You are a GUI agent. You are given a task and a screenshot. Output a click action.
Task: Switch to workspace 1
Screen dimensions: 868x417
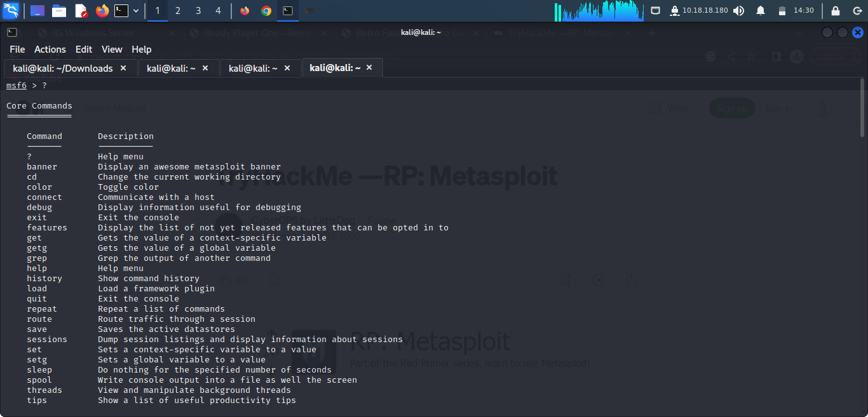pos(158,11)
